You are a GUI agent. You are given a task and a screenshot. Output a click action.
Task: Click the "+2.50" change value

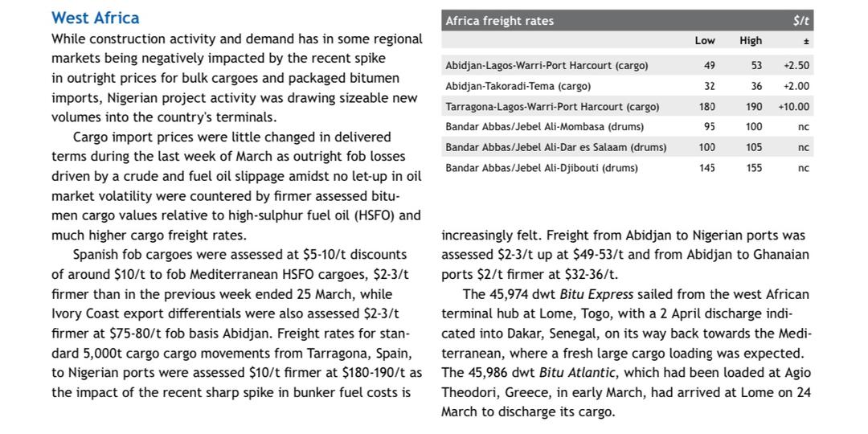pyautogui.click(x=796, y=66)
